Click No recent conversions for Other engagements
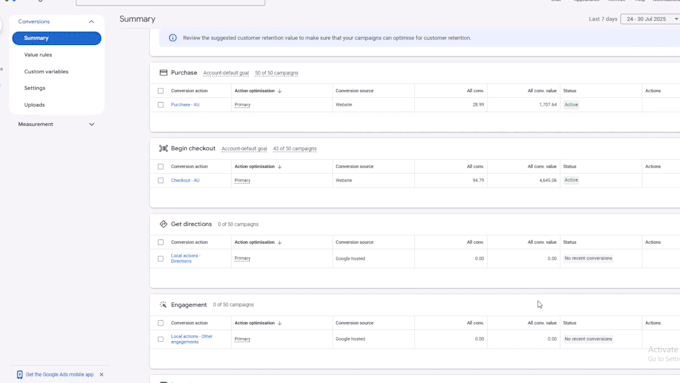The image size is (680, 383). [588, 339]
